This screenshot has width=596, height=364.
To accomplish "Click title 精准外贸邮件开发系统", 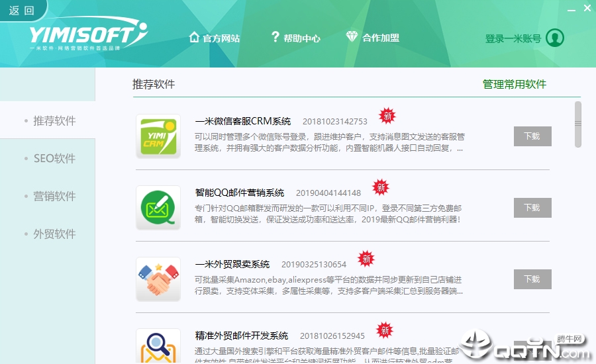I will (x=241, y=336).
